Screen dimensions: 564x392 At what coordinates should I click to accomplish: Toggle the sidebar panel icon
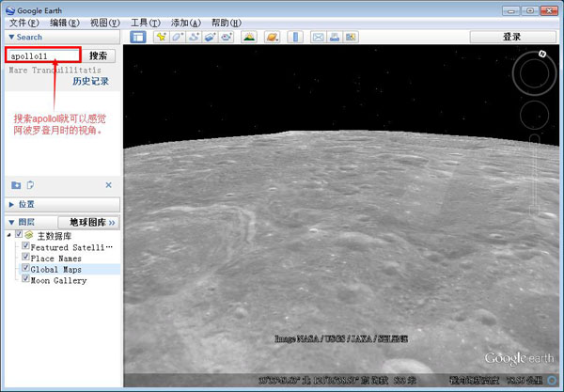coord(137,37)
